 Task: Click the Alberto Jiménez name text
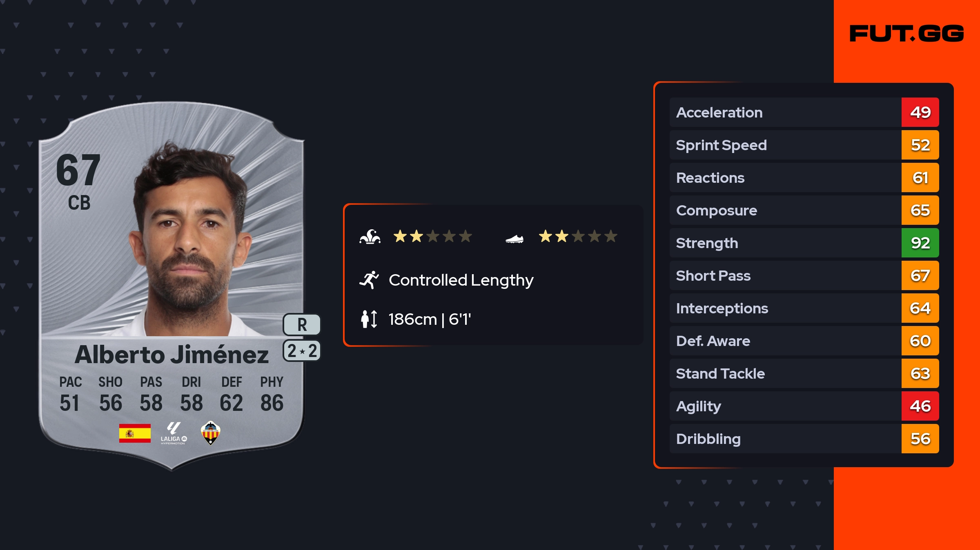pyautogui.click(x=171, y=355)
